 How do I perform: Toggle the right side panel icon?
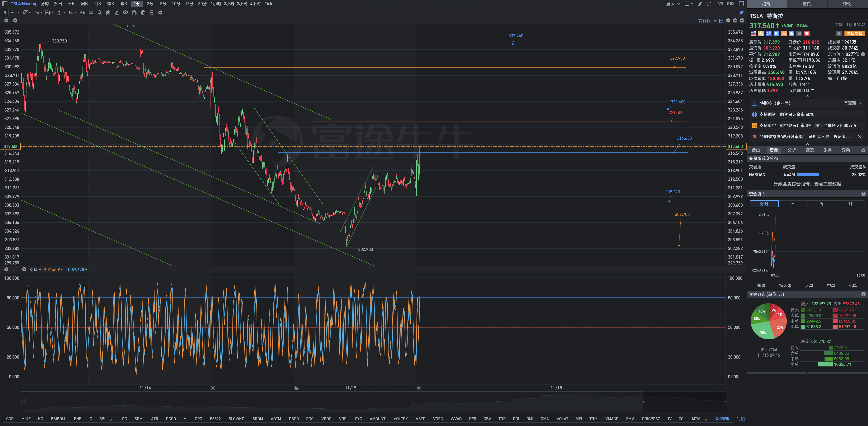click(742, 4)
